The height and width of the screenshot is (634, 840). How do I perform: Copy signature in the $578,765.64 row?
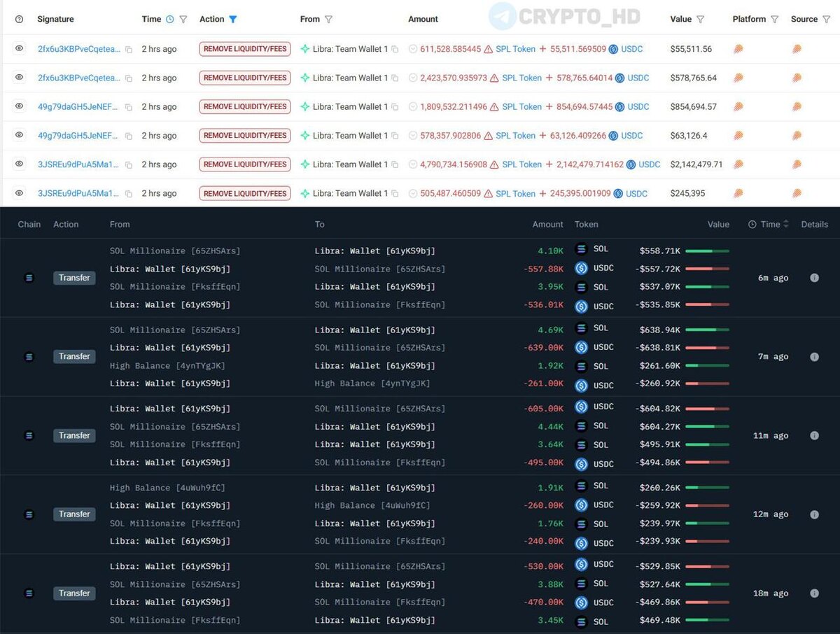coord(128,78)
